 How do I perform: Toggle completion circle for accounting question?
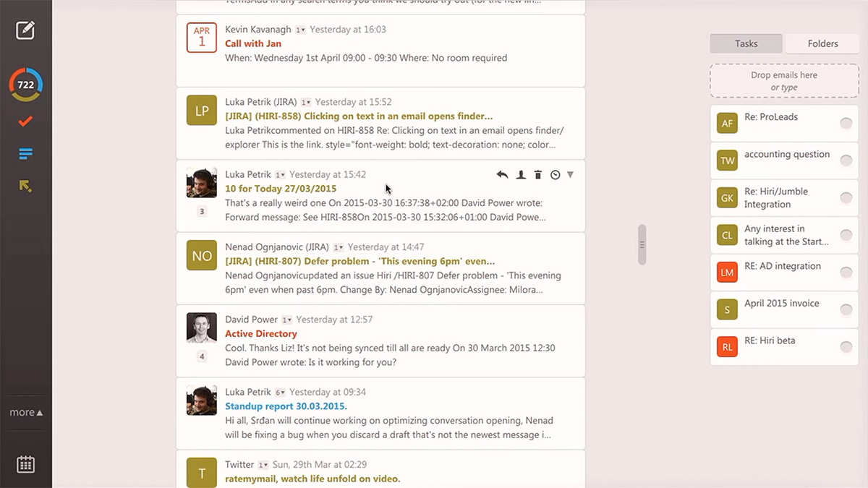click(846, 160)
